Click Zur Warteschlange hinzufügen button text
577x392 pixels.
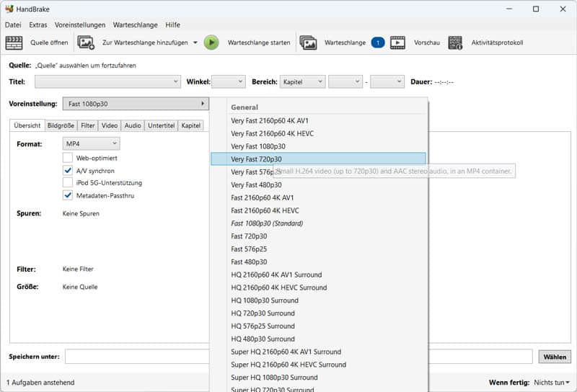(145, 43)
